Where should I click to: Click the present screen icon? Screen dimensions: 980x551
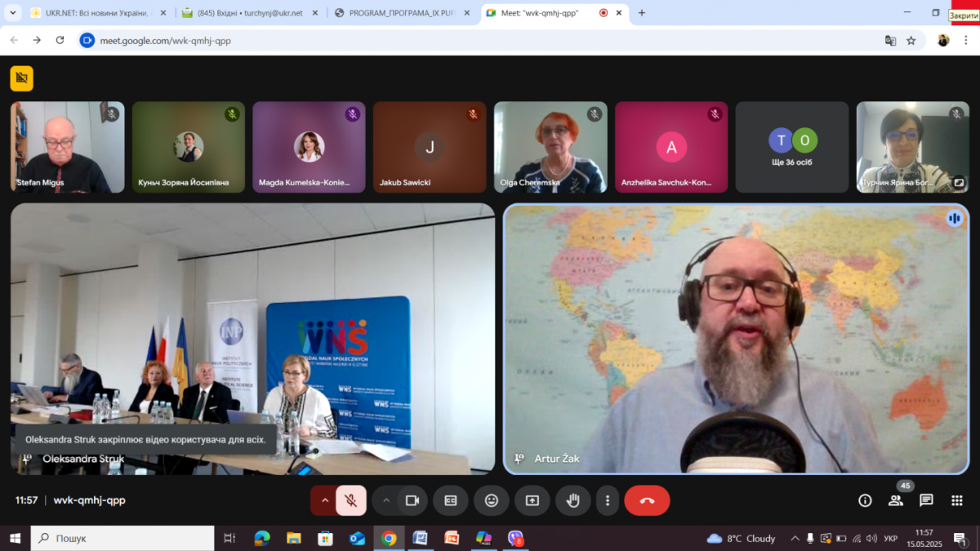[532, 500]
